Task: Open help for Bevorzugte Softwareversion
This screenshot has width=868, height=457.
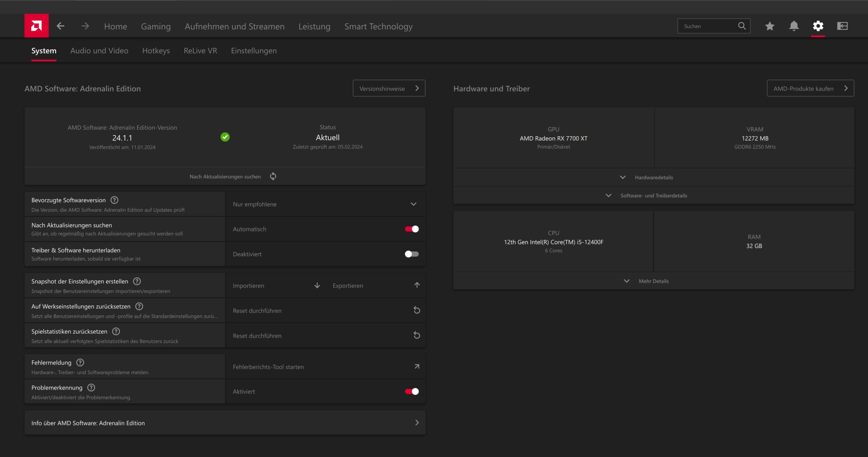Action: [115, 200]
